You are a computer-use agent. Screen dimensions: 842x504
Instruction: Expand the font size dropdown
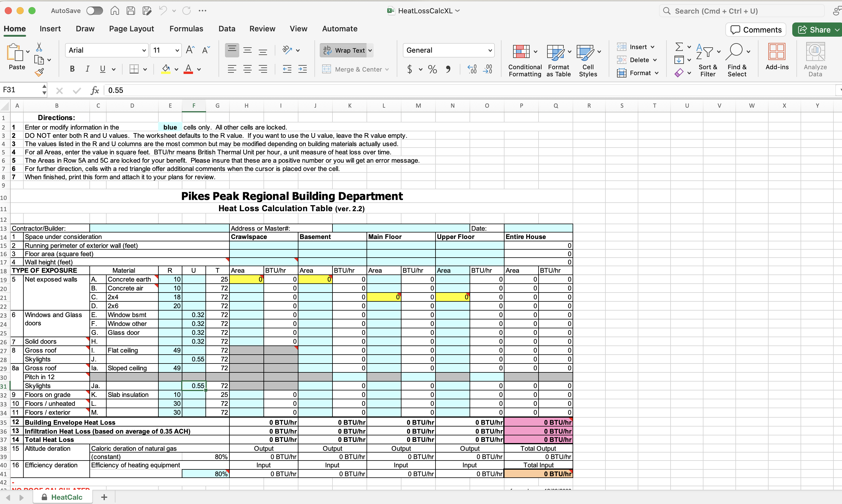click(177, 50)
